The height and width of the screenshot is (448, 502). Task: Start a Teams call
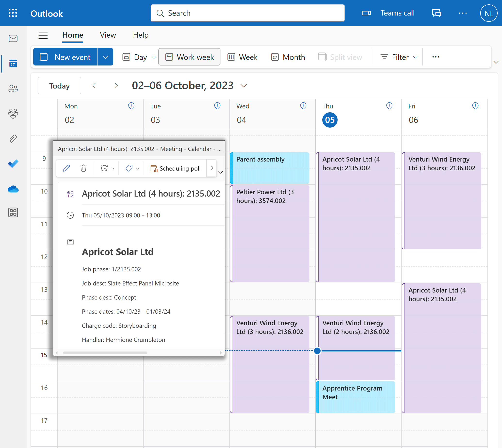[388, 13]
